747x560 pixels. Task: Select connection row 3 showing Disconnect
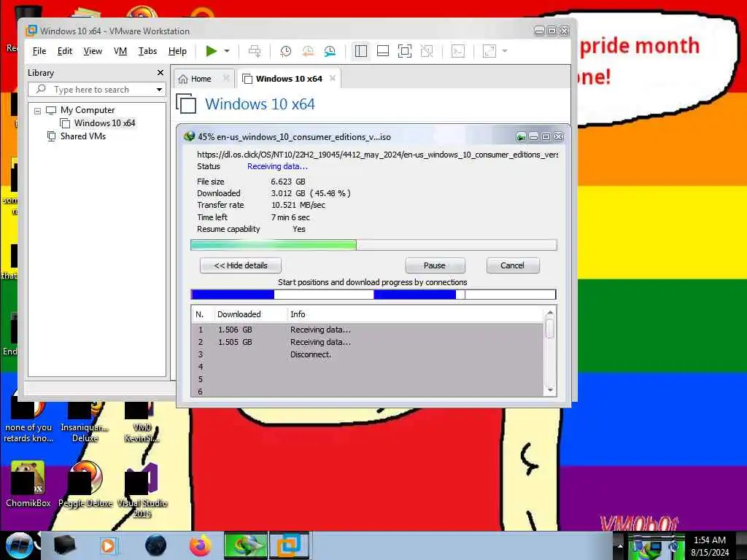368,354
